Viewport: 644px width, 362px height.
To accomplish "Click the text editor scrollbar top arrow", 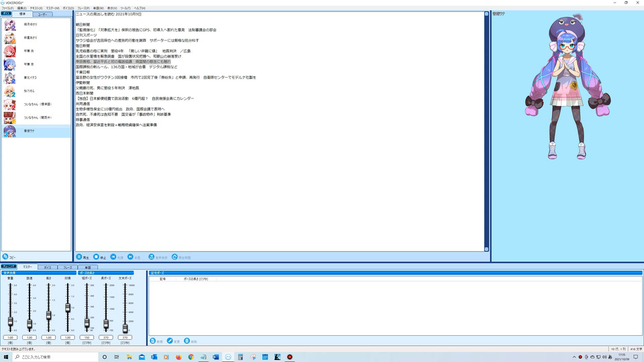I will (486, 14).
